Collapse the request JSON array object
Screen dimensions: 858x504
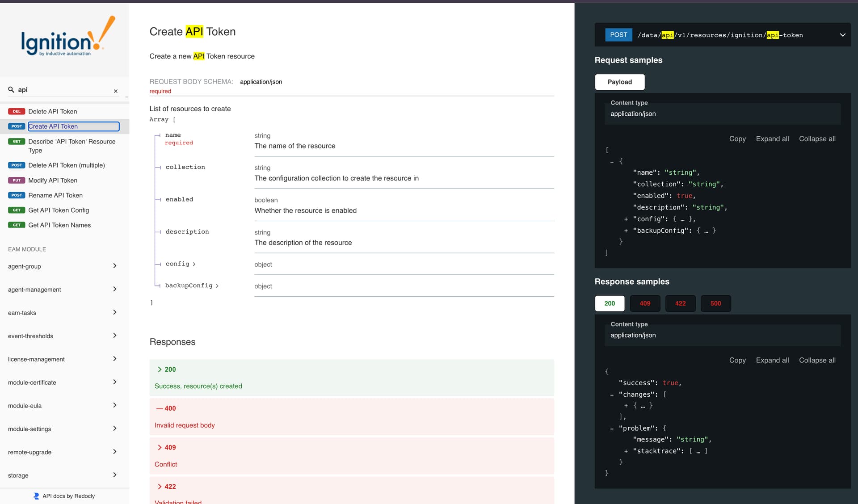(x=612, y=161)
